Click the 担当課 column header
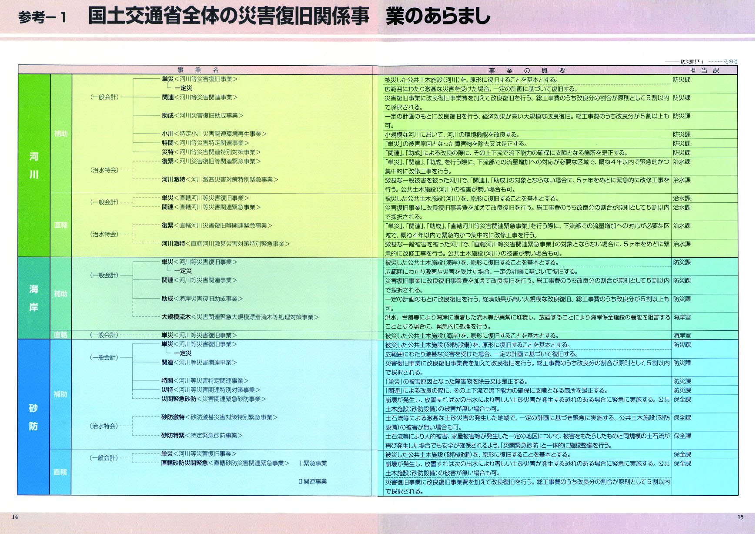 pyautogui.click(x=704, y=71)
